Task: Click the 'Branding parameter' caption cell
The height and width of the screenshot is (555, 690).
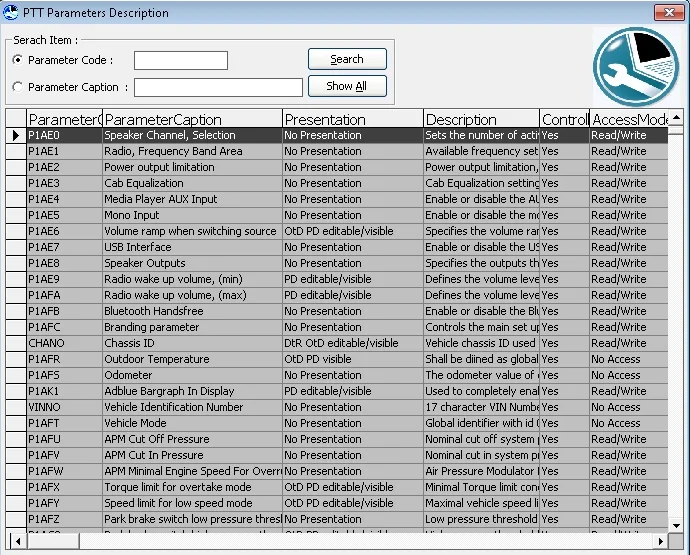Action: 192,327
